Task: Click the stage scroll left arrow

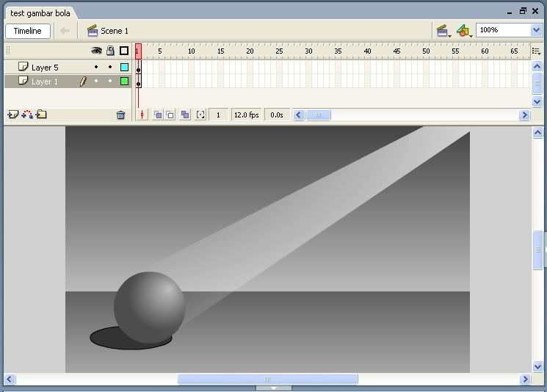Action: tap(10, 379)
